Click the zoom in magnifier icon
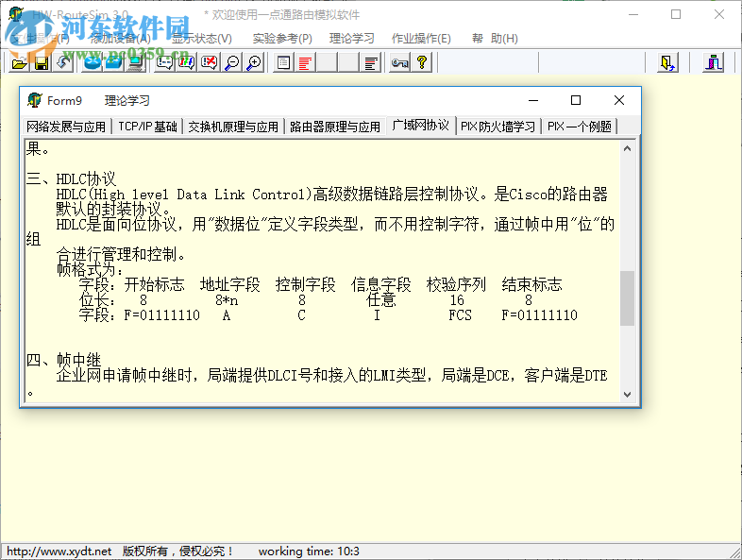 pos(254,63)
